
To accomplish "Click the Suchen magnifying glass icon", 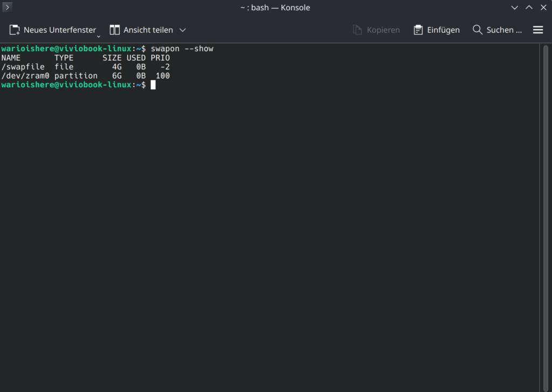I will [x=478, y=30].
